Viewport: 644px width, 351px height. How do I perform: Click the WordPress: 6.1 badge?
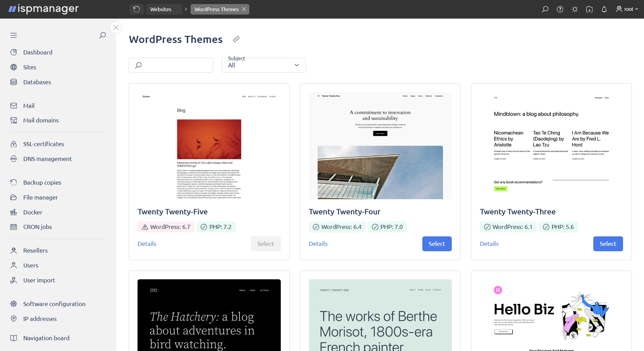click(508, 227)
